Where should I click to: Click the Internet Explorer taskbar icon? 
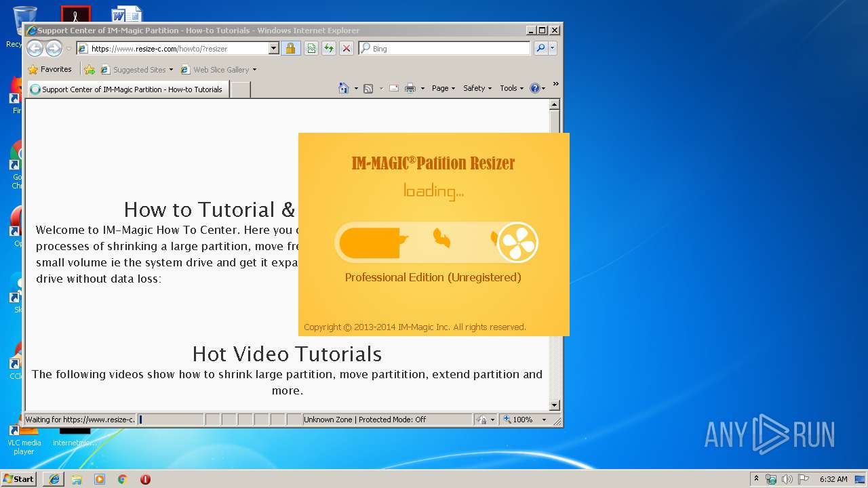(x=54, y=479)
